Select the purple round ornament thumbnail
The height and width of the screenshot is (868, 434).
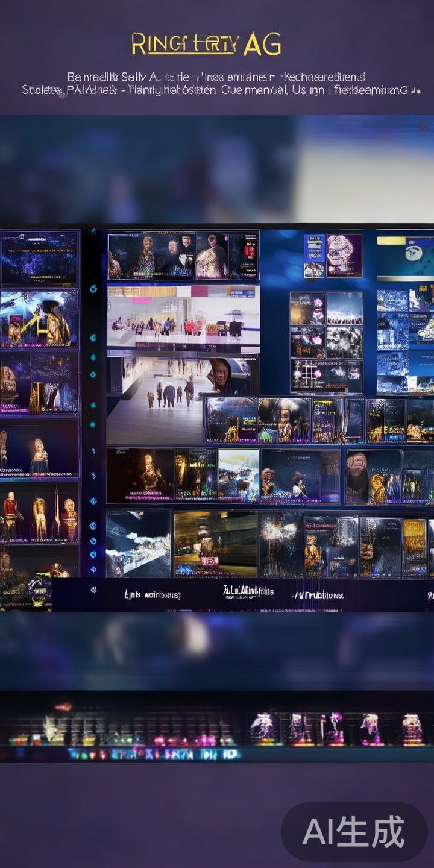pos(344,256)
